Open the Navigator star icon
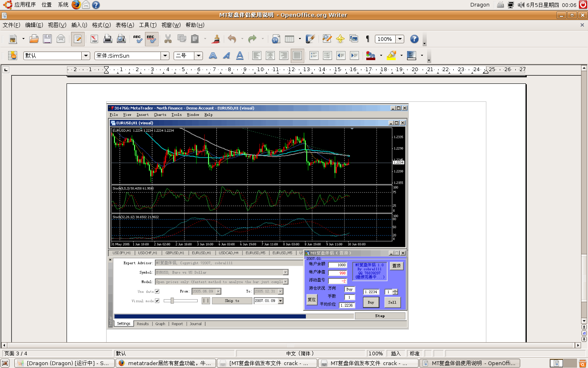The width and height of the screenshot is (588, 368). click(340, 39)
